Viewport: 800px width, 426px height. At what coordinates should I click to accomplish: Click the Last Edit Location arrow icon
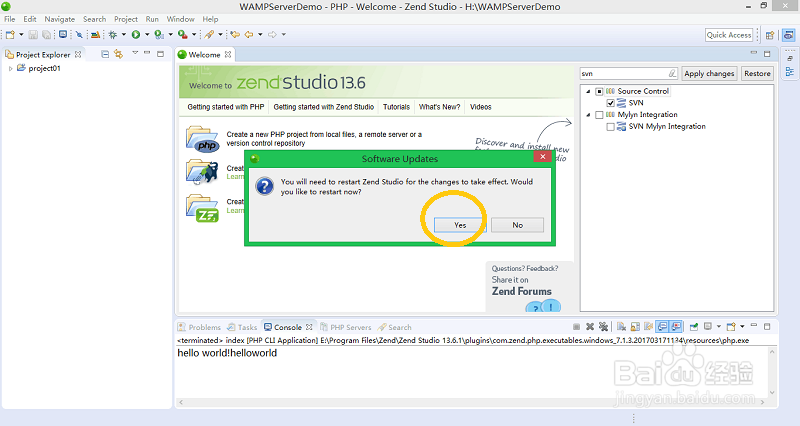(235, 35)
